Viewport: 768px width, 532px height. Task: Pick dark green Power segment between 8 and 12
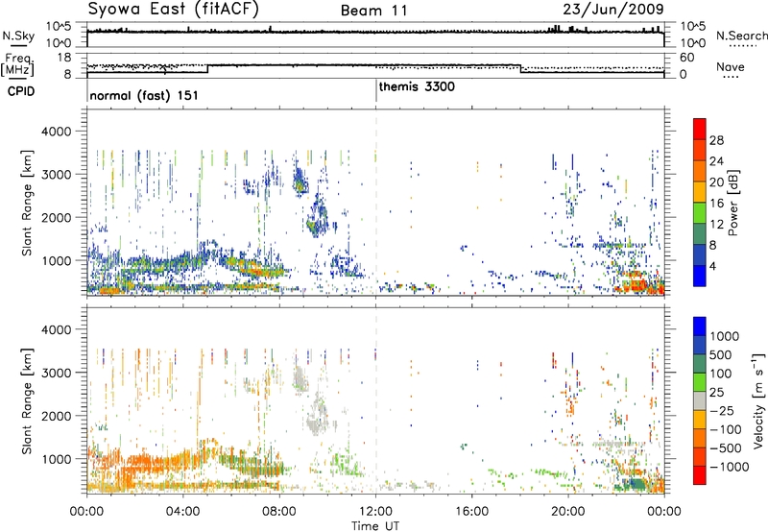[700, 234]
